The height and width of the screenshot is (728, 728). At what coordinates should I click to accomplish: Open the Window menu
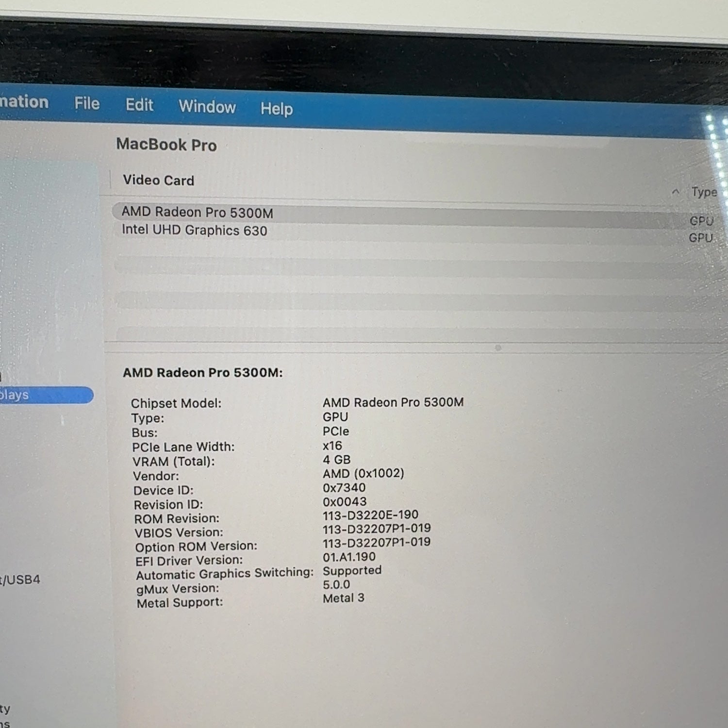tap(207, 106)
